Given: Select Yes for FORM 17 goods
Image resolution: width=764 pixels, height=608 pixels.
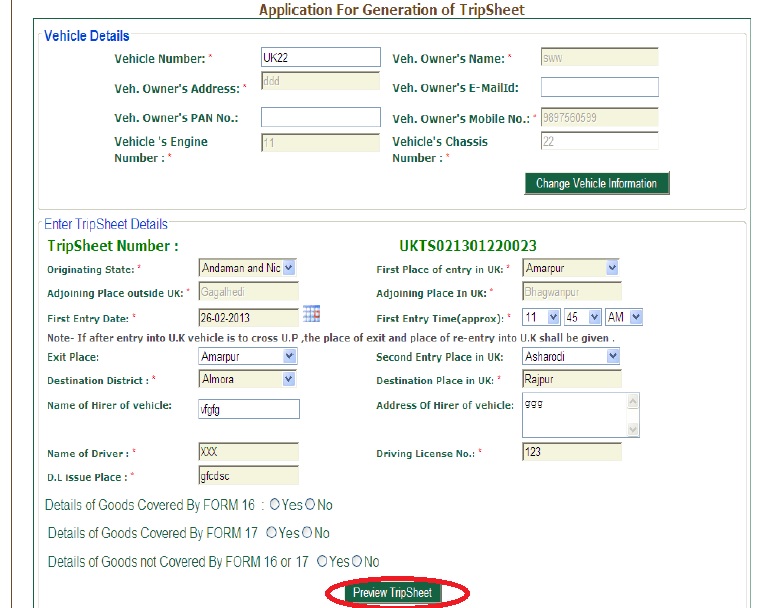Looking at the screenshot, I should pyautogui.click(x=272, y=533).
